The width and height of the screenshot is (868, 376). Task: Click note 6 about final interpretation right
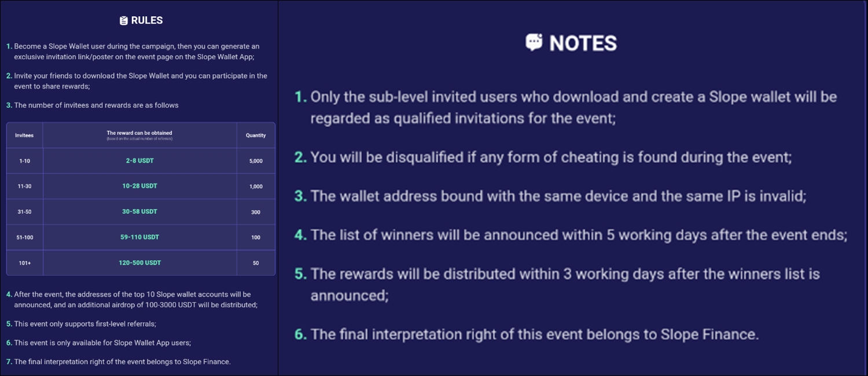click(x=527, y=334)
